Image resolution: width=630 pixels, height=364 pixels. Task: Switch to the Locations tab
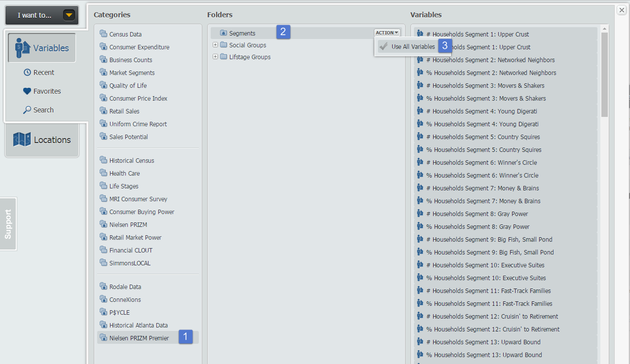click(x=42, y=140)
